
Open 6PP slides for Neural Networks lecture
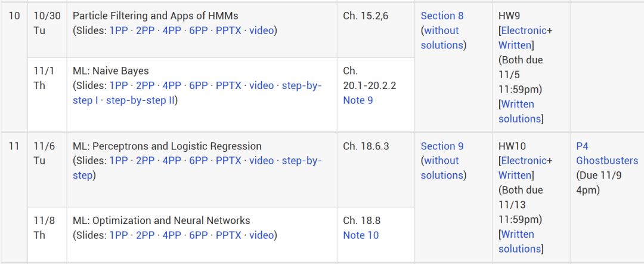[x=199, y=235]
